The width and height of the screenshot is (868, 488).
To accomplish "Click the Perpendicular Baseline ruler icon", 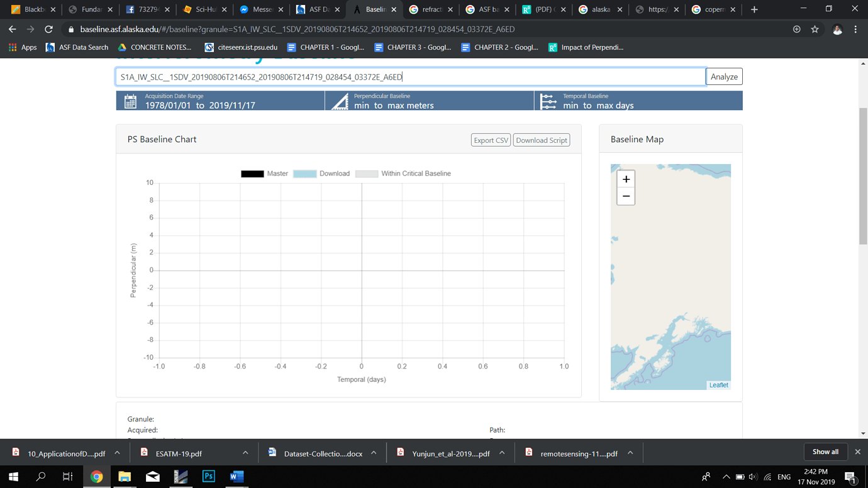I will [x=339, y=101].
